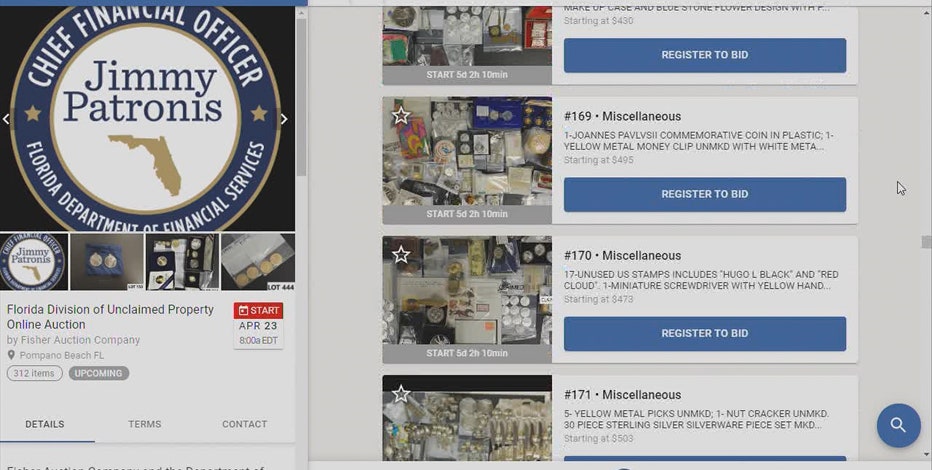The height and width of the screenshot is (470, 932).
Task: Click the large Jimmy Patronis banner image
Action: click(x=146, y=119)
